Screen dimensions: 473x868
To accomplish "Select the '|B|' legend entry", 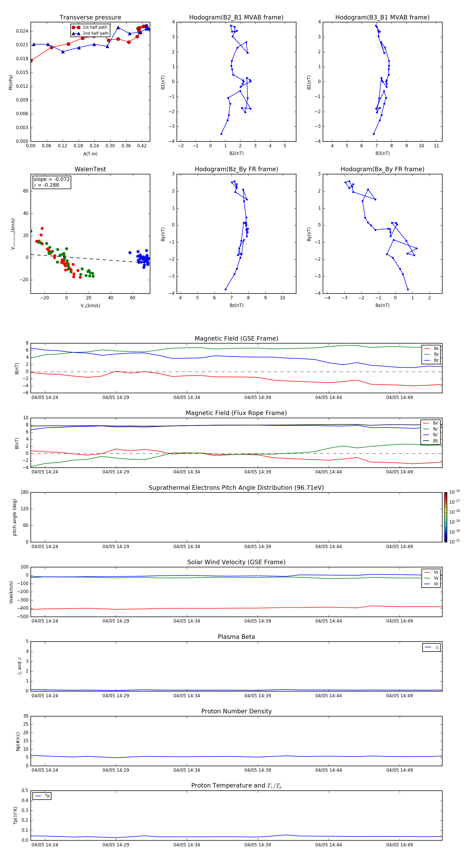I will 431,441.
